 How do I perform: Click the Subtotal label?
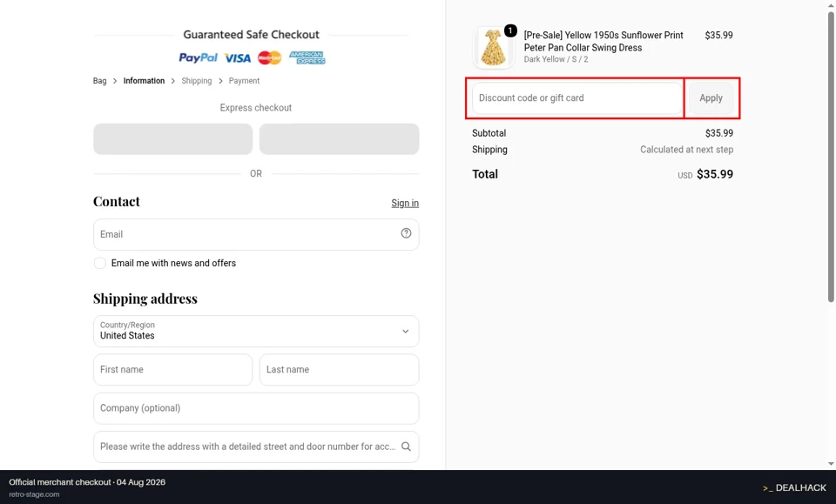(x=489, y=133)
